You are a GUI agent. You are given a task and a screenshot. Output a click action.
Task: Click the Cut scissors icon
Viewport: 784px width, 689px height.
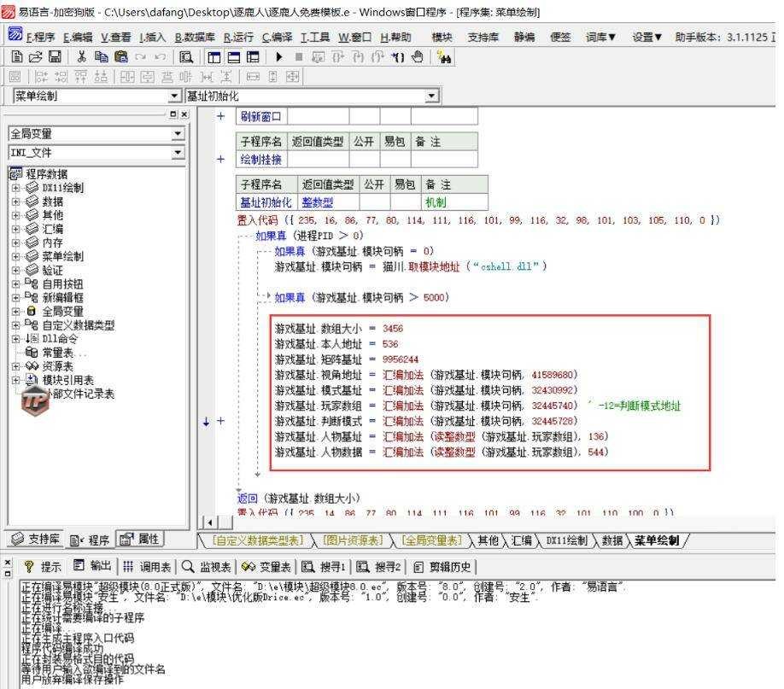(81, 57)
